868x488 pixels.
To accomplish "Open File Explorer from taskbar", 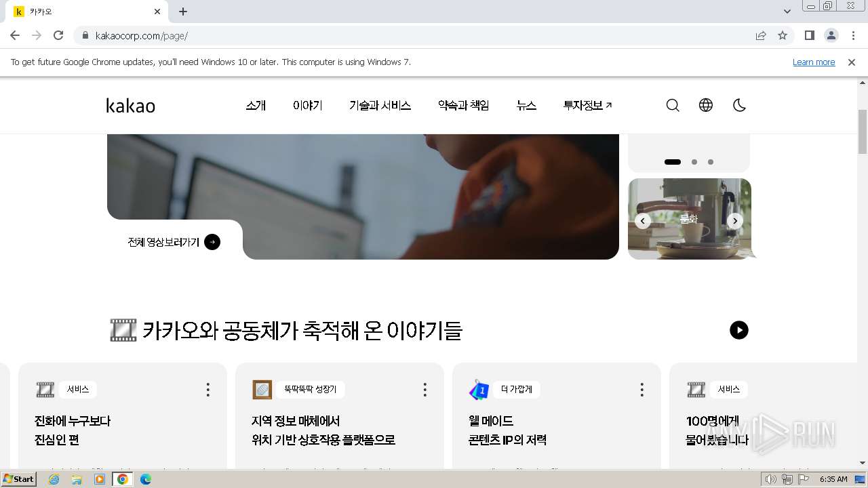I will point(77,479).
